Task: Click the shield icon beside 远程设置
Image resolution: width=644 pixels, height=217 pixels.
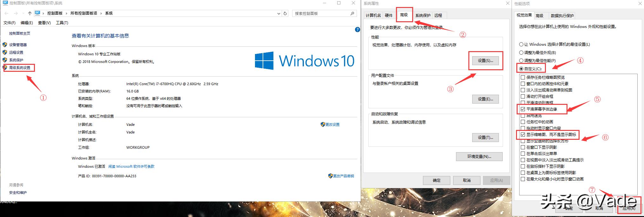Action: point(5,52)
